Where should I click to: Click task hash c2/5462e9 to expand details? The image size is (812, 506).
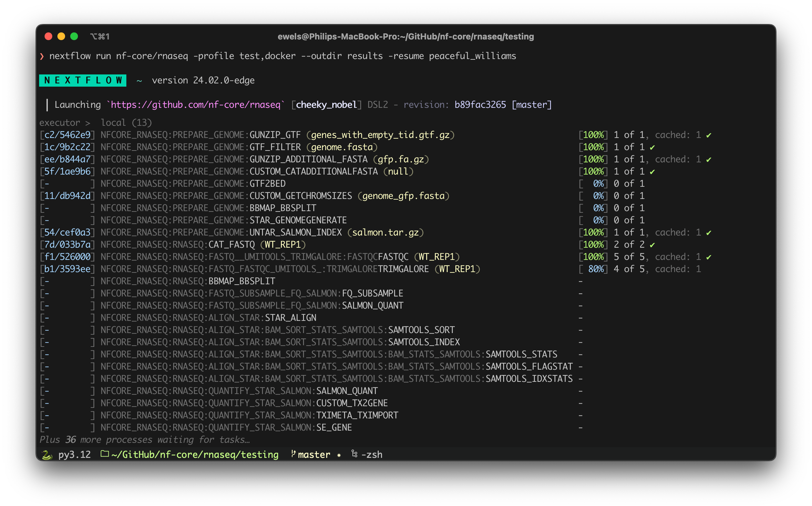tap(67, 135)
